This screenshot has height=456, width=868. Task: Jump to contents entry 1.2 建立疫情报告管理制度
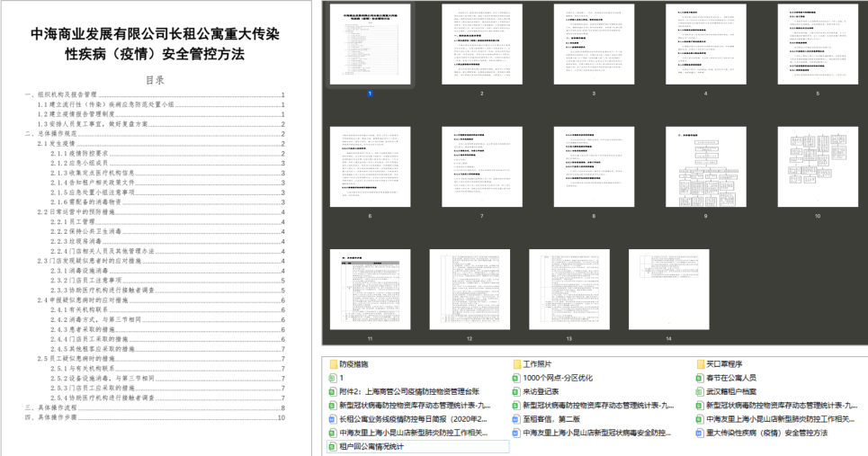point(161,114)
